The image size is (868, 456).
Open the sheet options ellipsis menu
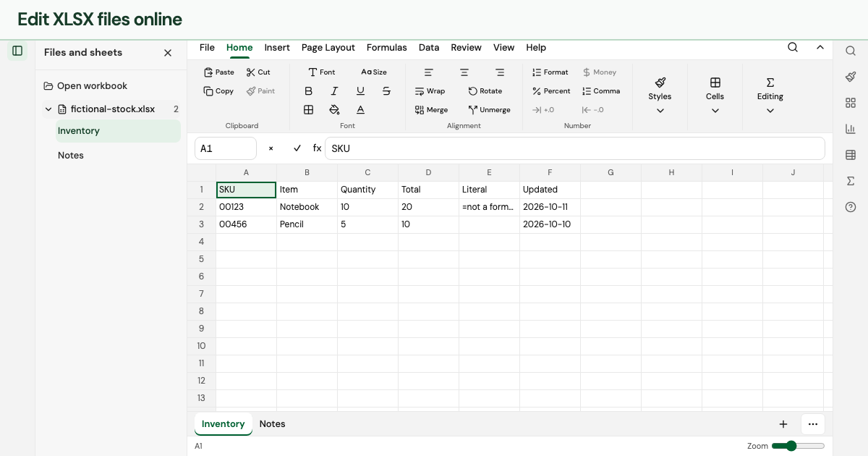[x=813, y=424]
